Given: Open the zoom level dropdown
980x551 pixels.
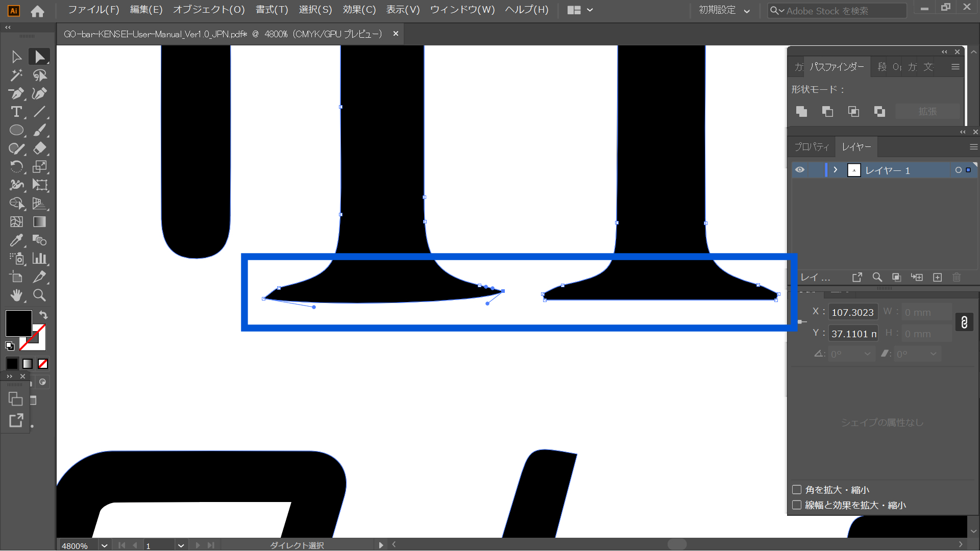Looking at the screenshot, I should (x=104, y=545).
